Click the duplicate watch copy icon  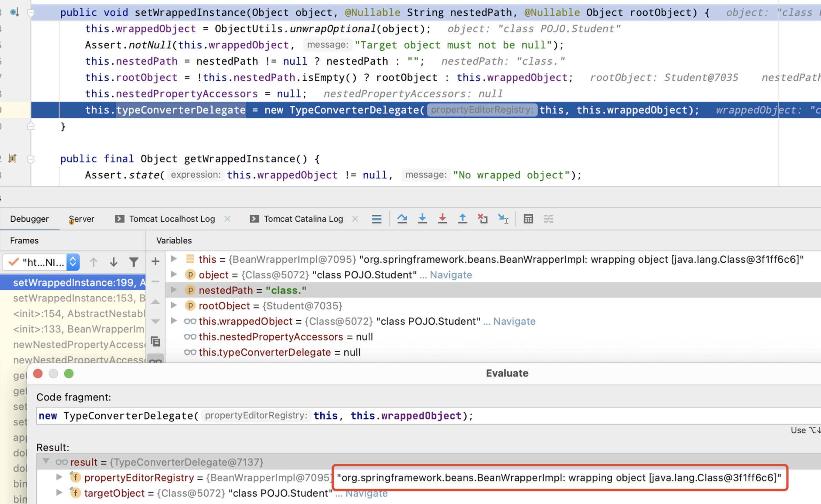[x=155, y=342]
